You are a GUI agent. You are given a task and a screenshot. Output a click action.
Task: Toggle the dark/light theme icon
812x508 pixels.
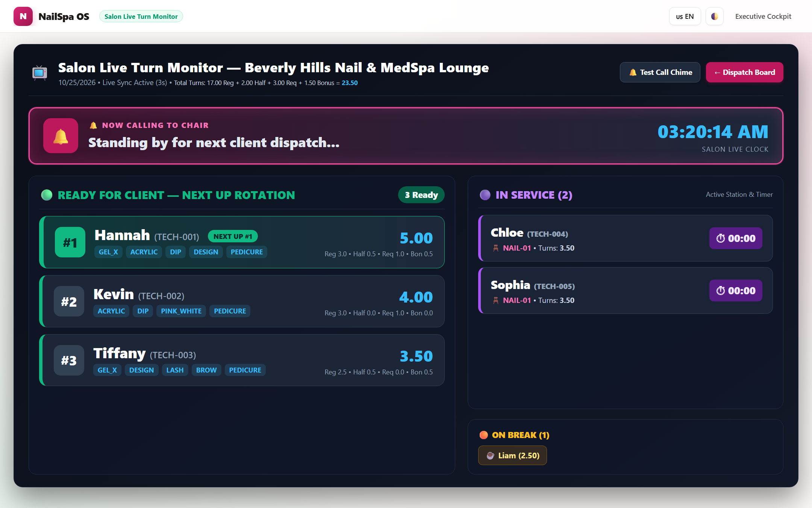tap(714, 16)
